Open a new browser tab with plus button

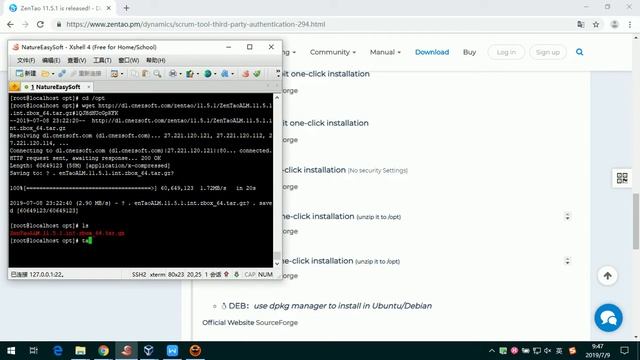[127, 8]
